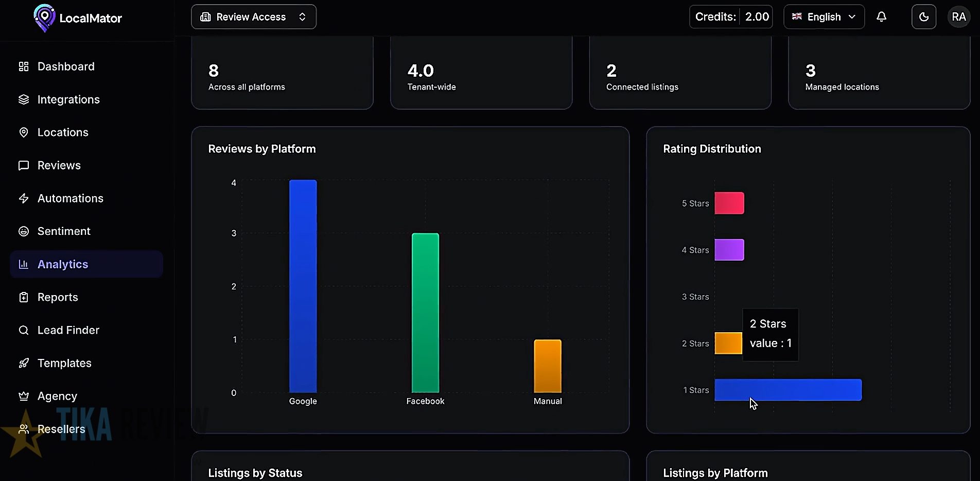Select the Integrations icon
The width and height of the screenshot is (980, 481).
point(23,99)
